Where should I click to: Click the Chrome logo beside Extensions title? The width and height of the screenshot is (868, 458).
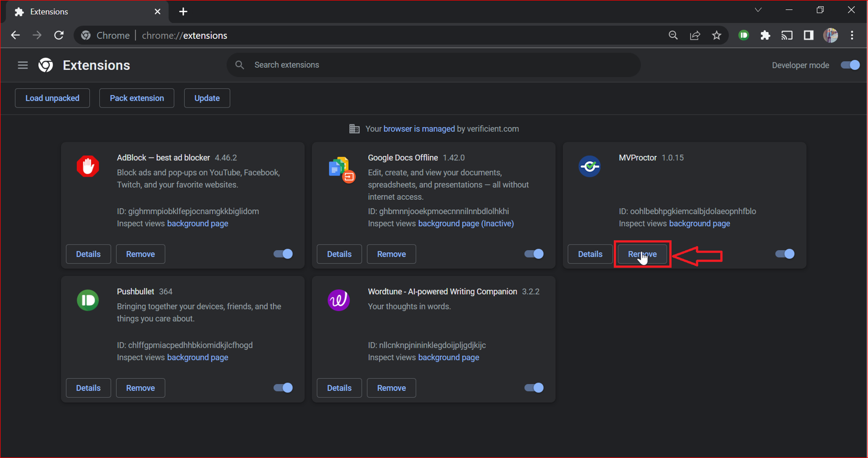(x=46, y=65)
